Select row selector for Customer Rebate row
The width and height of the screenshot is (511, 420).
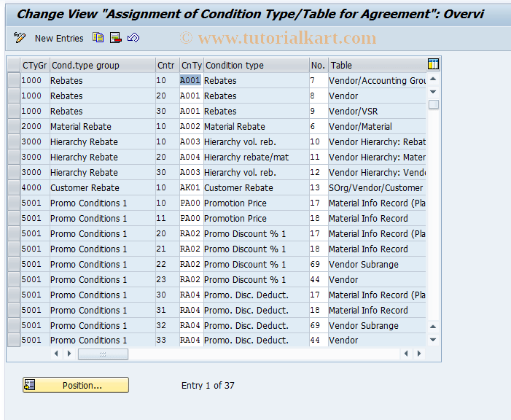point(14,187)
